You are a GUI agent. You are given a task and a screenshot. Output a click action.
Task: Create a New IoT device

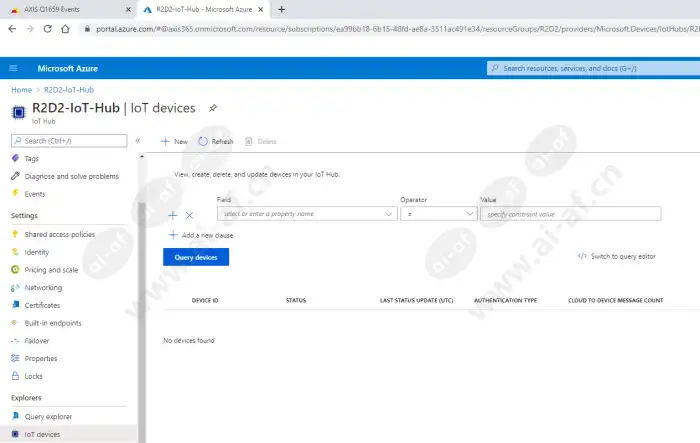click(x=175, y=142)
